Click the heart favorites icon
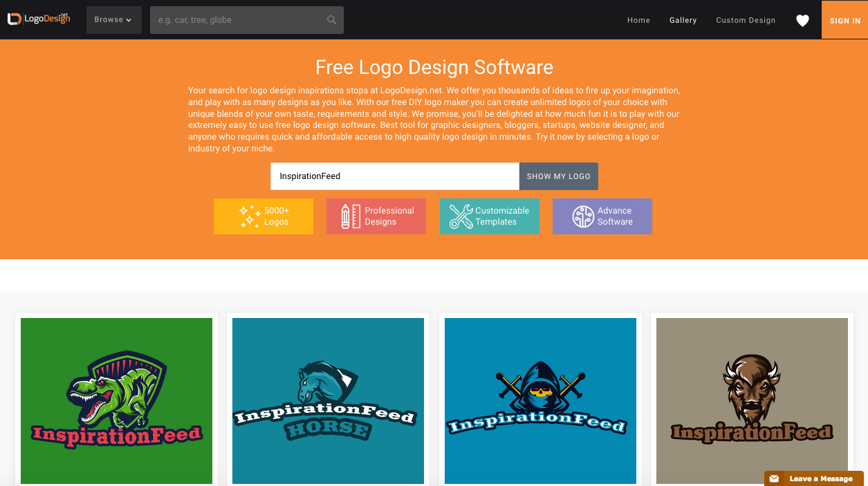868x486 pixels. 802,20
